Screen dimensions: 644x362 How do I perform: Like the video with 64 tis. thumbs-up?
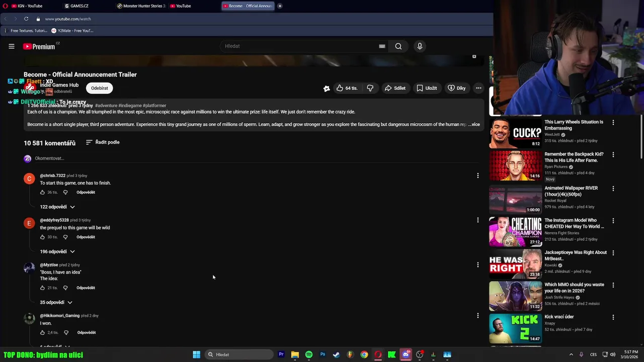tap(347, 88)
